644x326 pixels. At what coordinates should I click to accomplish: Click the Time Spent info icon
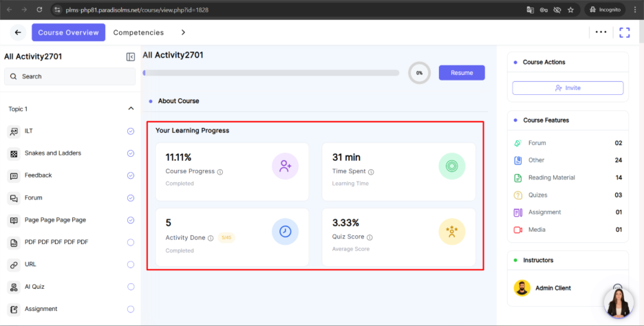point(371,172)
